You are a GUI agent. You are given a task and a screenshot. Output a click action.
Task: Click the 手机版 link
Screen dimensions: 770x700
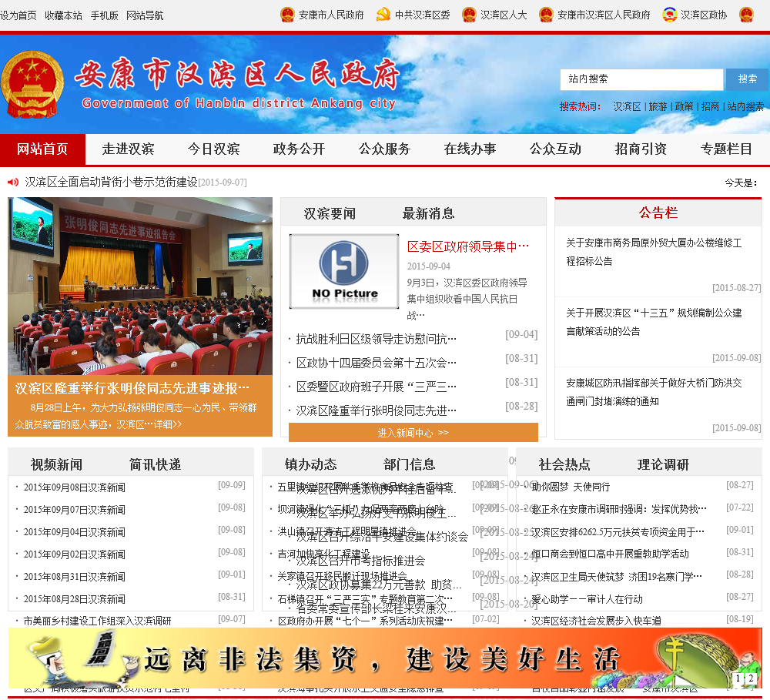pyautogui.click(x=105, y=15)
